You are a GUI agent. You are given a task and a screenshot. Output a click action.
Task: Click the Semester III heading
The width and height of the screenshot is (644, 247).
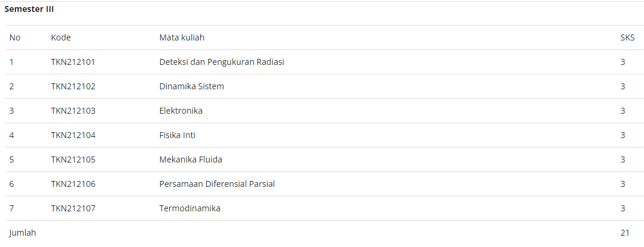29,10
